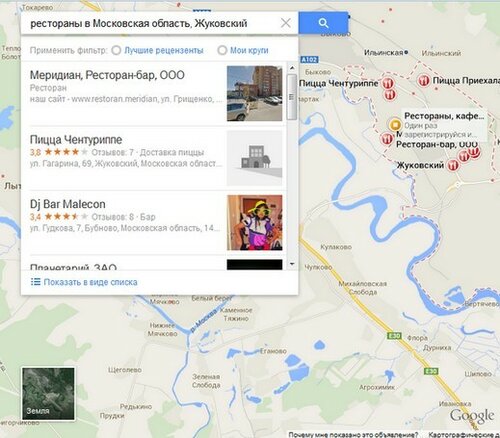500x438 pixels.
Task: Click the restaurant pin by Пицца Чентурипе map label
Action: 388,83
